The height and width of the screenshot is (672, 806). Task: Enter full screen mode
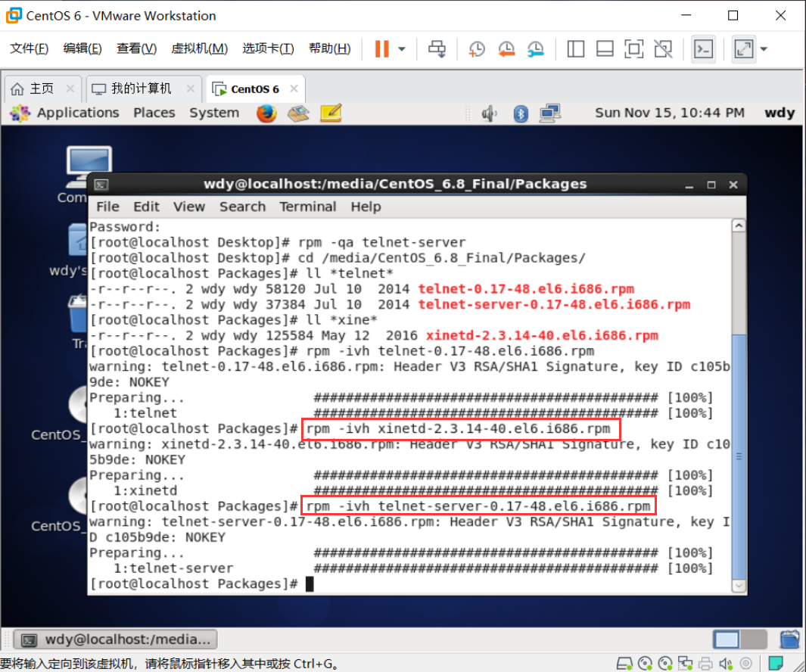[633, 49]
